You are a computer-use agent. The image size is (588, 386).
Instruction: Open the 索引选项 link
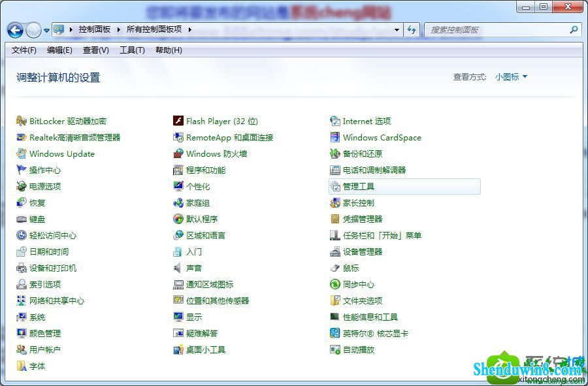tap(45, 285)
